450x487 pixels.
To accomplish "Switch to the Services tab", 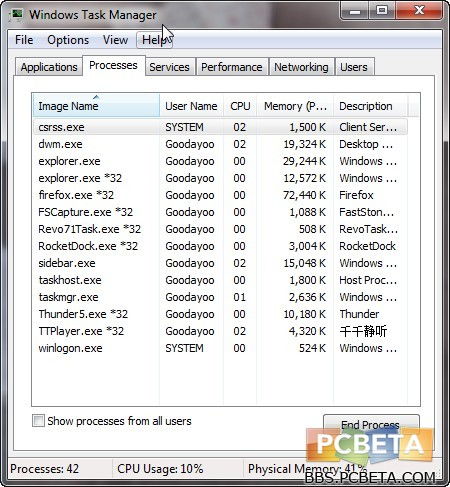I will click(x=169, y=67).
